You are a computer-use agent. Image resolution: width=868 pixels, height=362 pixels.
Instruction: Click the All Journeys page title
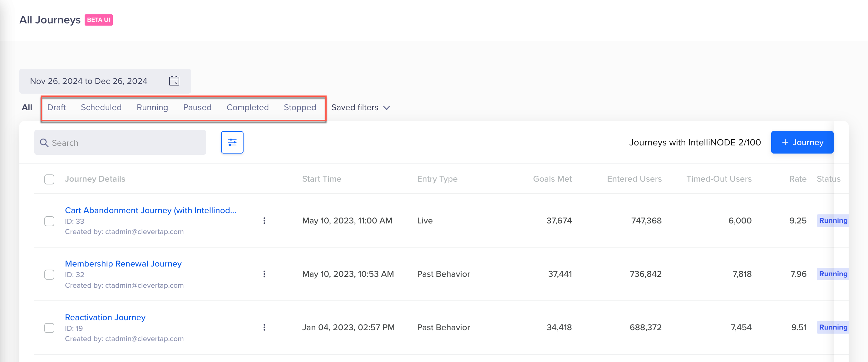pyautogui.click(x=50, y=20)
